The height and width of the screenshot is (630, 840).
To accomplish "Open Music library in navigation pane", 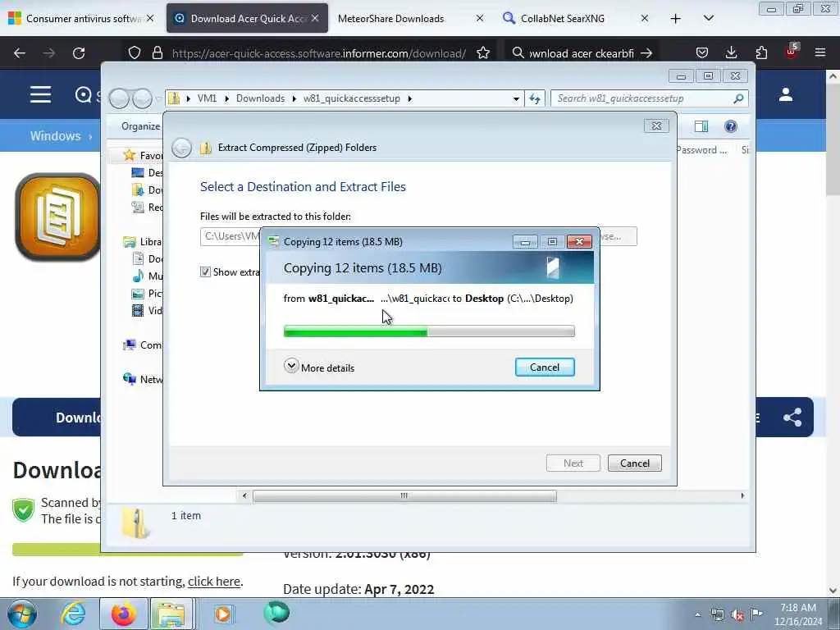I will point(148,276).
